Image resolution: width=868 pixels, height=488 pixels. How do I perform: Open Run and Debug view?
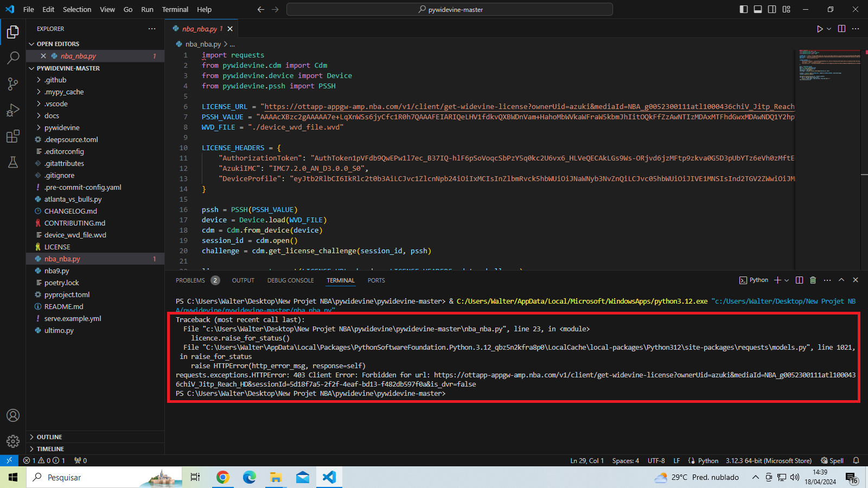click(13, 110)
